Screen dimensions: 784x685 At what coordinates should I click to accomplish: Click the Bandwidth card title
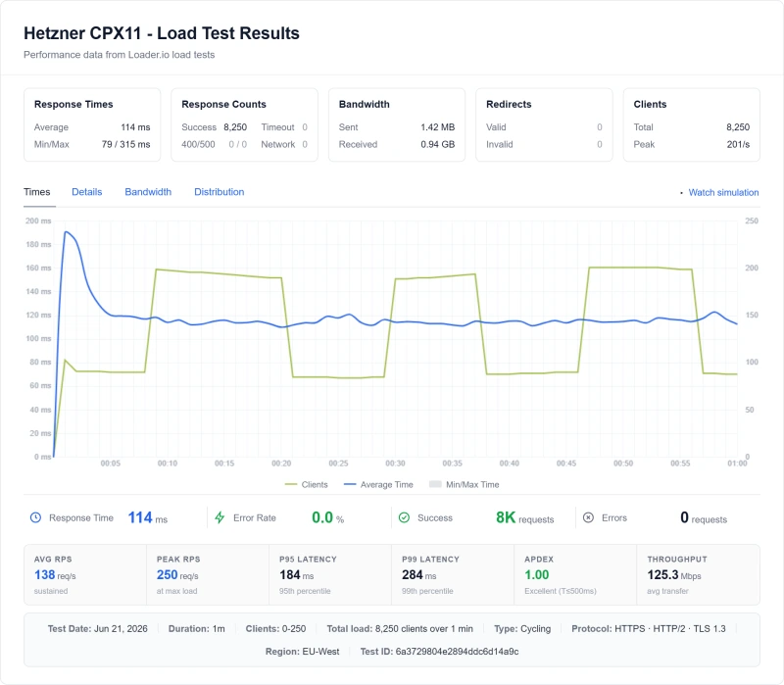click(x=364, y=104)
